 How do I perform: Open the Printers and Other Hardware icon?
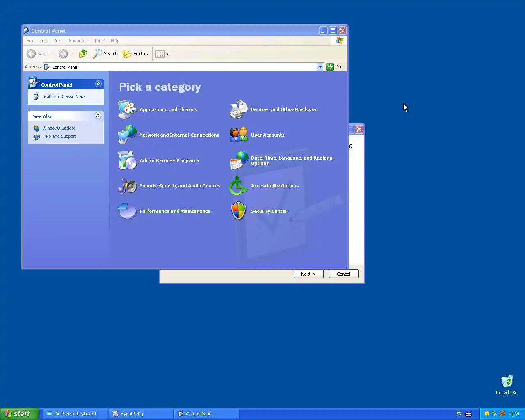[x=239, y=109]
